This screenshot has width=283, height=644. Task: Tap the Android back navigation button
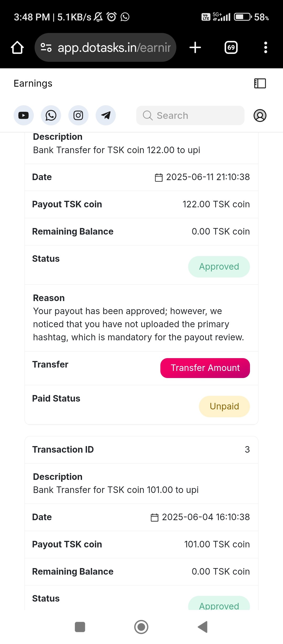pyautogui.click(x=203, y=627)
